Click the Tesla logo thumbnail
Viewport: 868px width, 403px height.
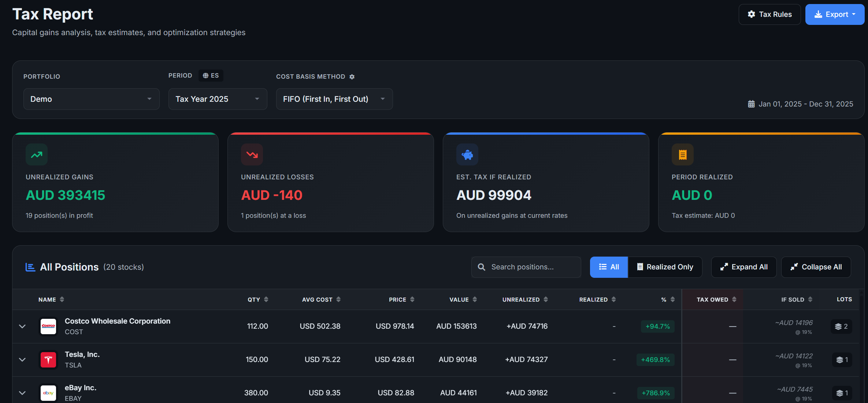pos(48,360)
